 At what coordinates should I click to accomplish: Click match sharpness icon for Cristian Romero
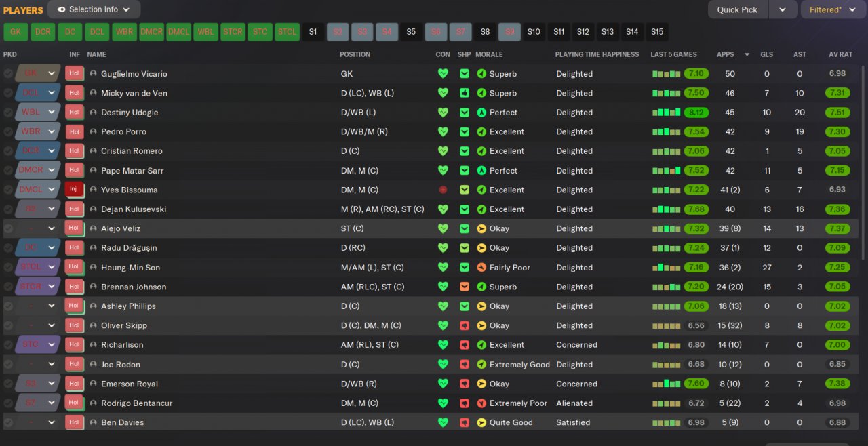coord(464,151)
